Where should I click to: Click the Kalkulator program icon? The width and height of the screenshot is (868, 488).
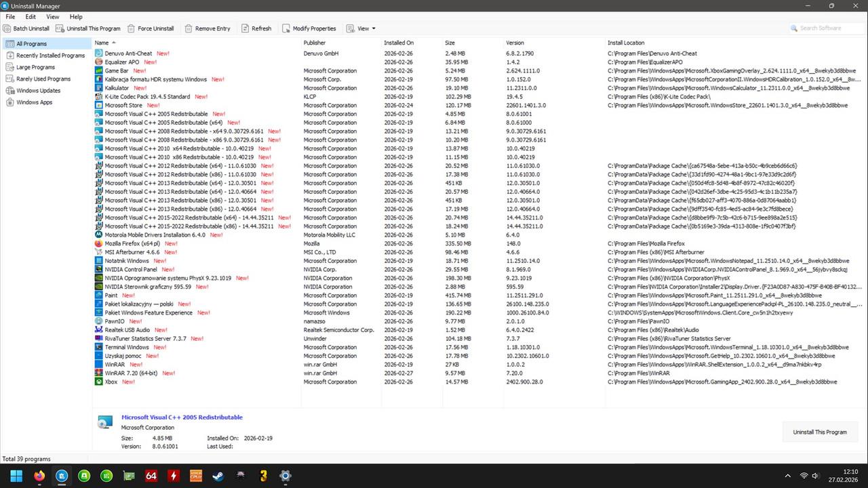click(98, 88)
